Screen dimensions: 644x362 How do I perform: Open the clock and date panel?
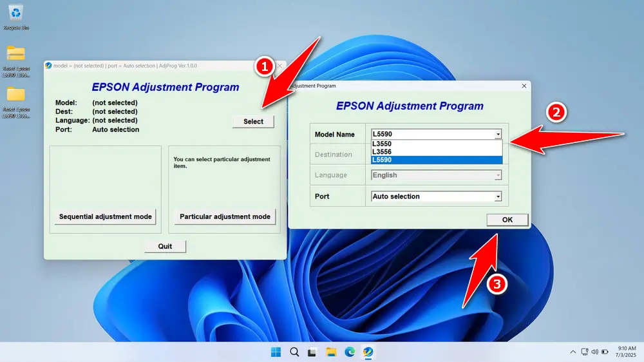coord(625,352)
